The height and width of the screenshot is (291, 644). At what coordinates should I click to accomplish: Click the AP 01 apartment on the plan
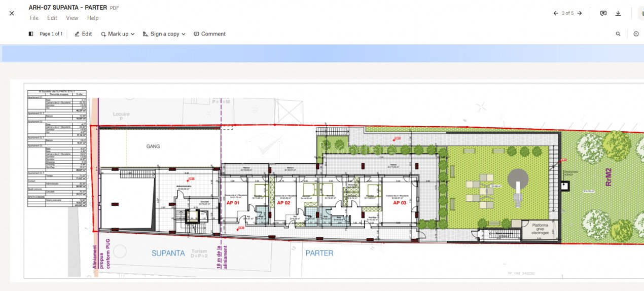(x=233, y=203)
